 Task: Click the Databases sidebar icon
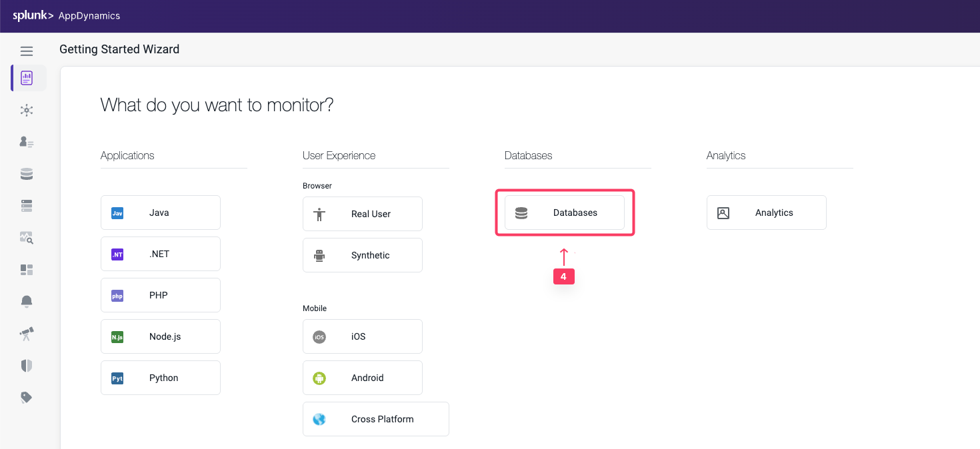27,174
